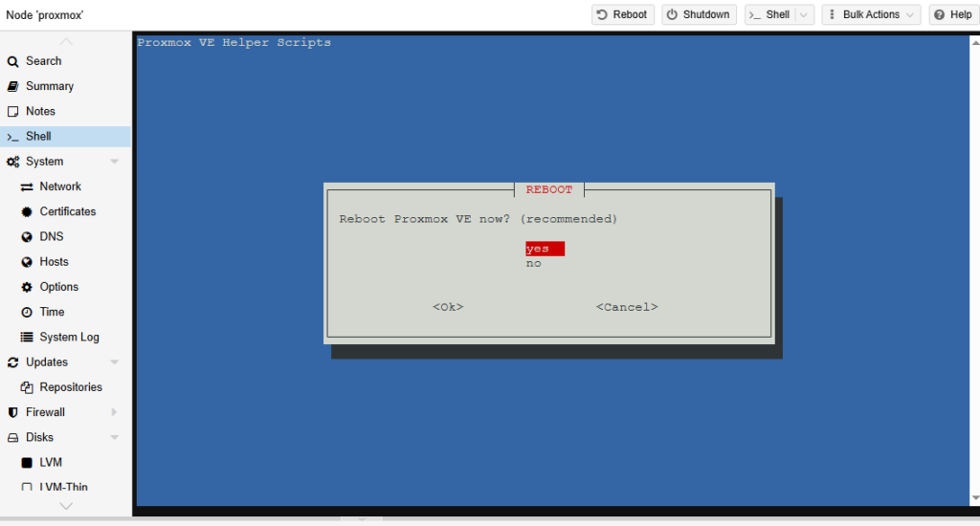Viewport: 980px width, 526px height.
Task: Confirm with the <Ok> button
Action: 448,307
